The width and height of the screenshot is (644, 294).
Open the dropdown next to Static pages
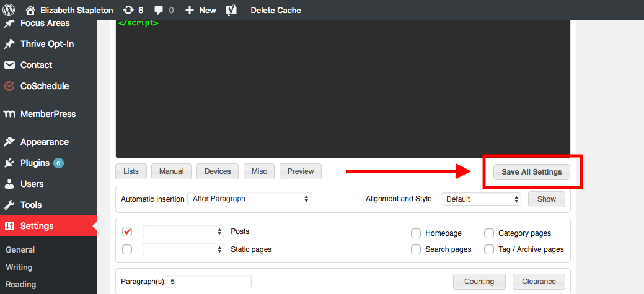pyautogui.click(x=183, y=249)
